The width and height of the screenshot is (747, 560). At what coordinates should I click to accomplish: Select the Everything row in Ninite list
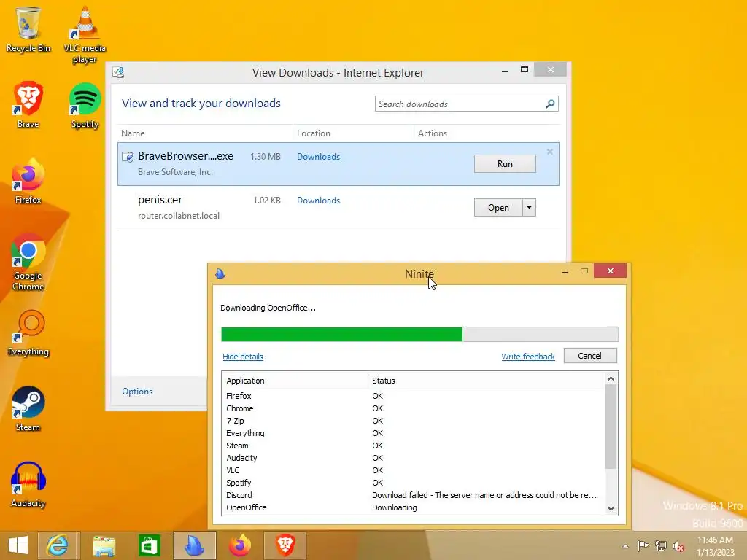coord(414,433)
